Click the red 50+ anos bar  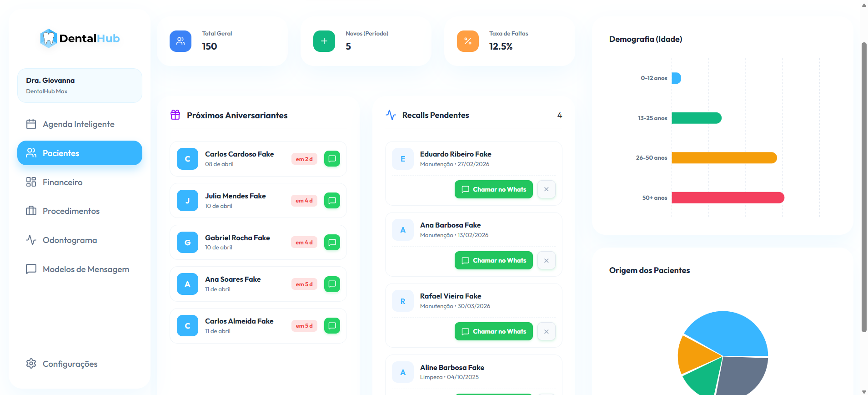[x=728, y=197]
